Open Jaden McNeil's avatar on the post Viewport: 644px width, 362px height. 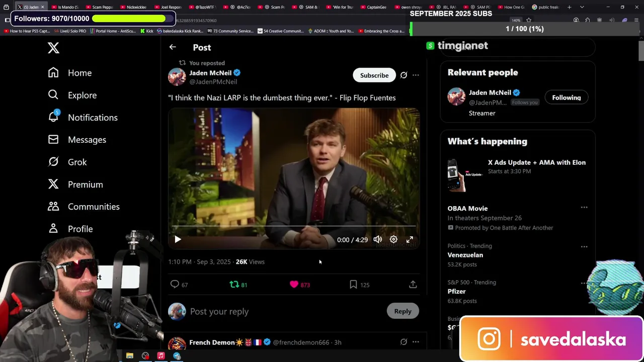[177, 77]
